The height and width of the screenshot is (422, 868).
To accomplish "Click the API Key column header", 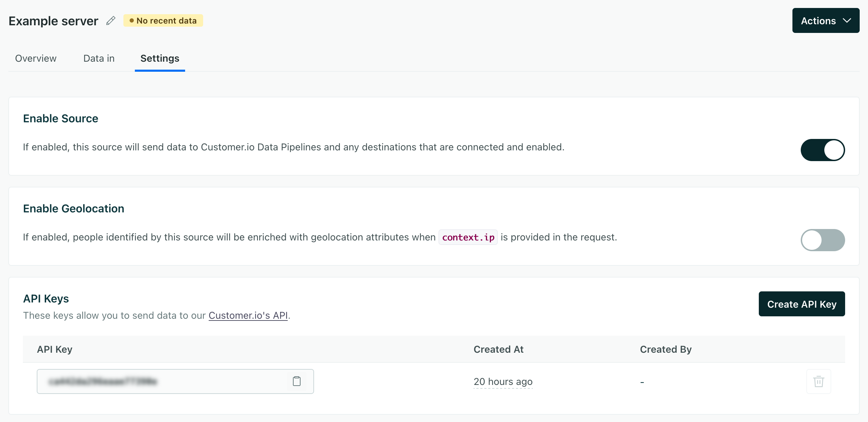I will tap(55, 349).
